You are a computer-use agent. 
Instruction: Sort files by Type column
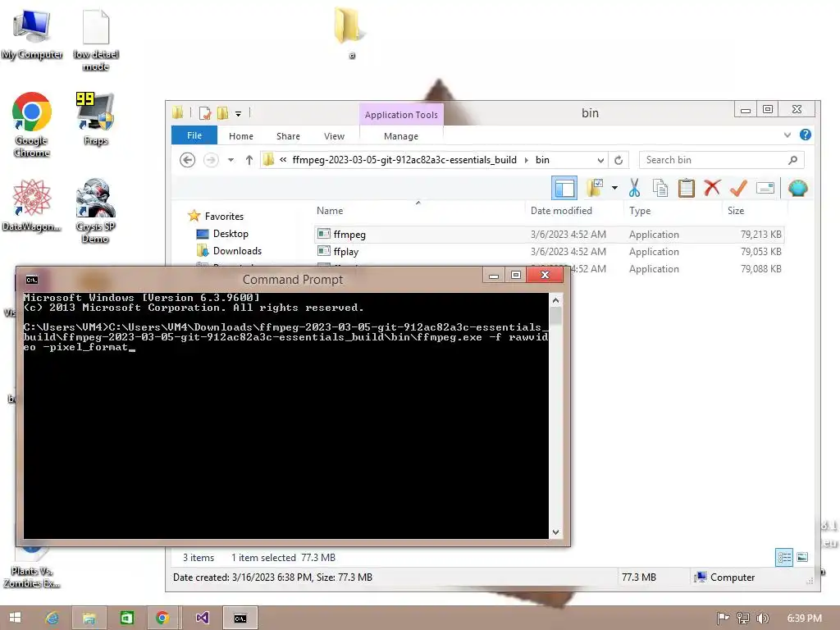click(640, 211)
